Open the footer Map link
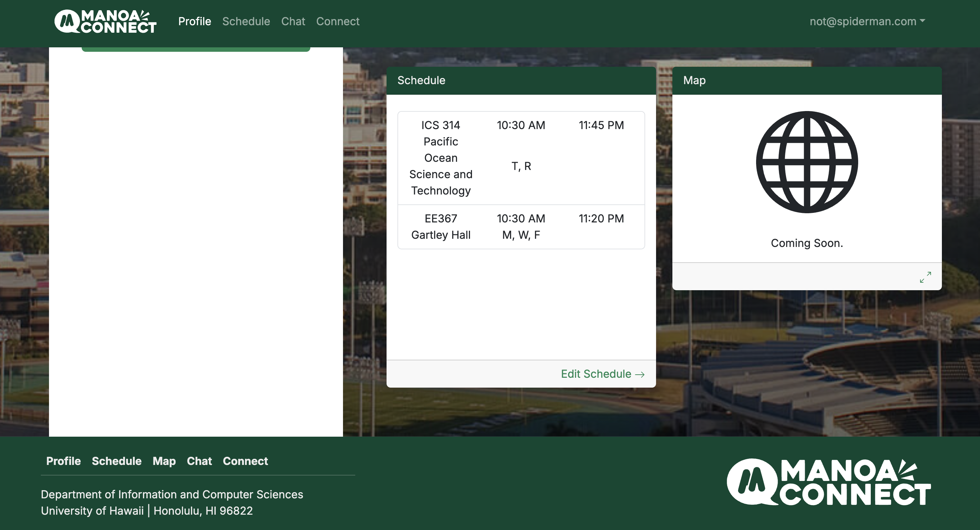The height and width of the screenshot is (530, 980). (164, 461)
